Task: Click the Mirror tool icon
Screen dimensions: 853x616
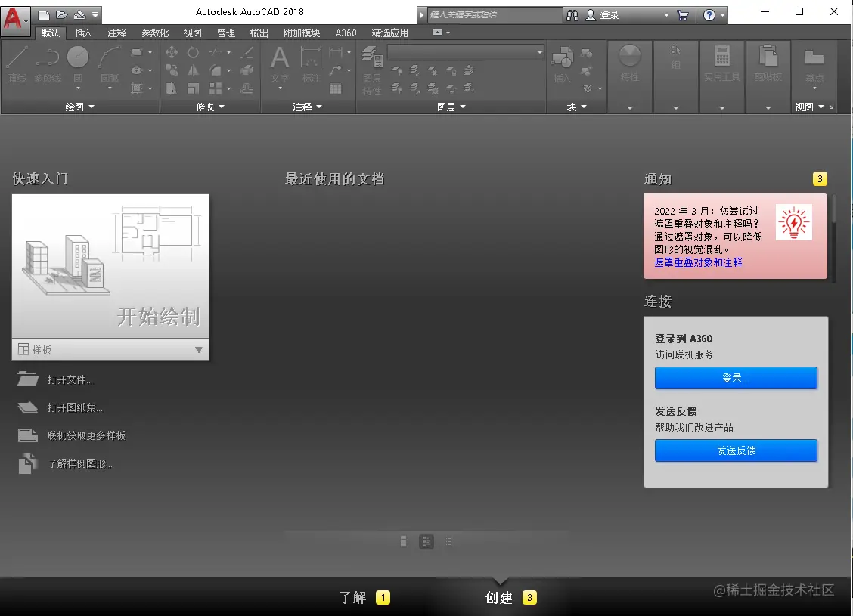Action: pyautogui.click(x=193, y=70)
